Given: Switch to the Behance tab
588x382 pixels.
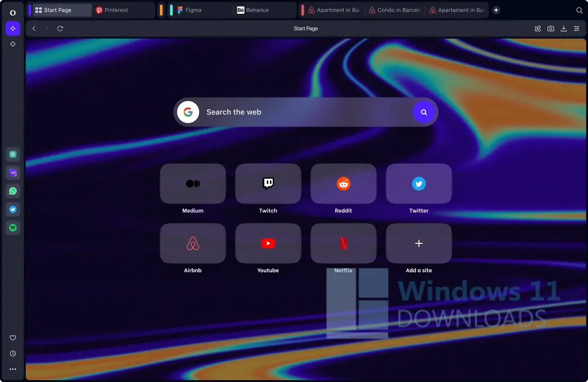Looking at the screenshot, I should (265, 10).
